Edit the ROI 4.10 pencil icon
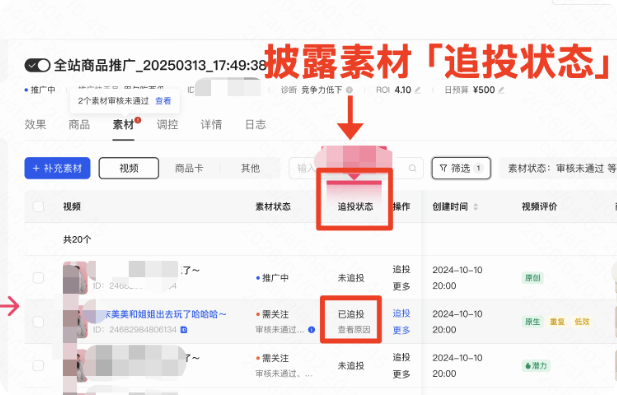617x395 pixels. tap(417, 90)
